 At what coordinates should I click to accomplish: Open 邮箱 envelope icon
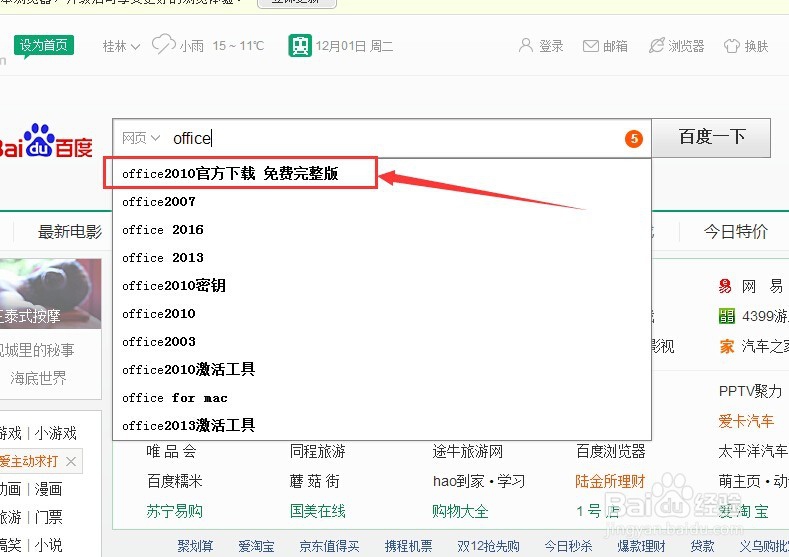point(590,46)
